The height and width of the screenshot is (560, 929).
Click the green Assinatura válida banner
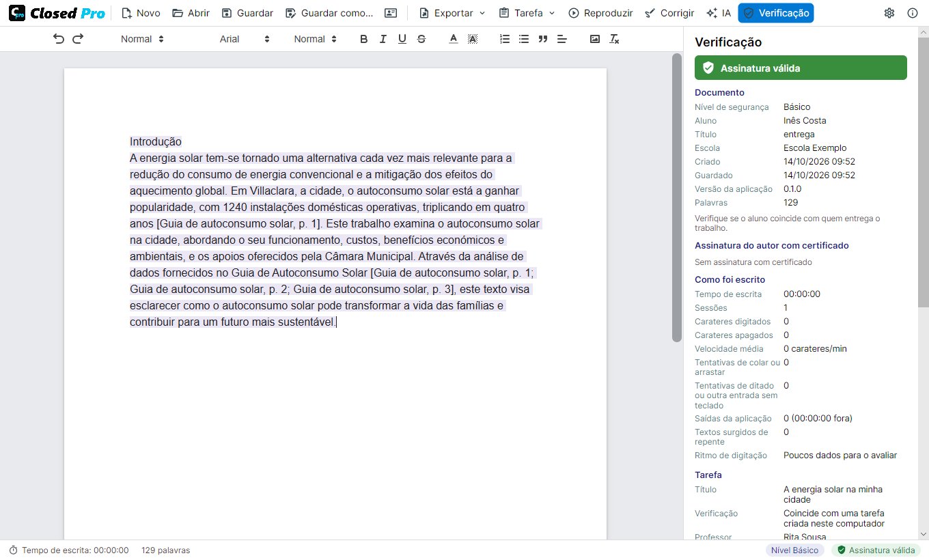[x=801, y=68]
